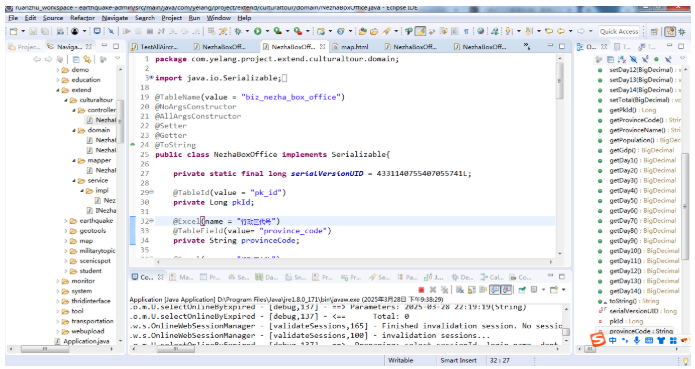Open the File menu

pyautogui.click(x=13, y=18)
